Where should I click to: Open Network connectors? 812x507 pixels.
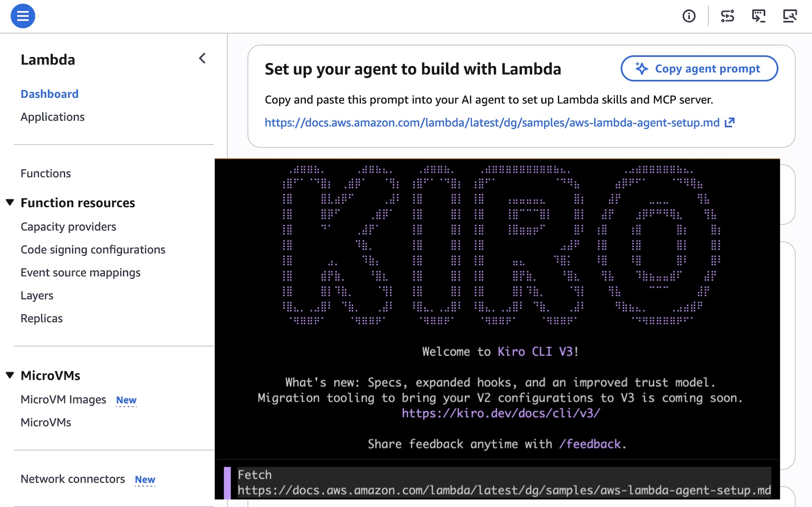(73, 479)
